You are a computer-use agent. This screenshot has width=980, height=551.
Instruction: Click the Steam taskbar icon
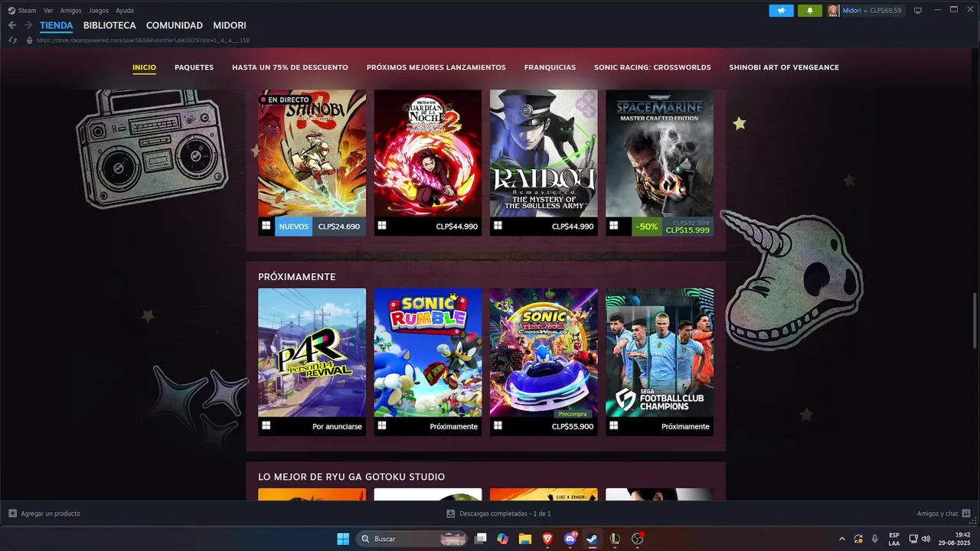pos(592,539)
